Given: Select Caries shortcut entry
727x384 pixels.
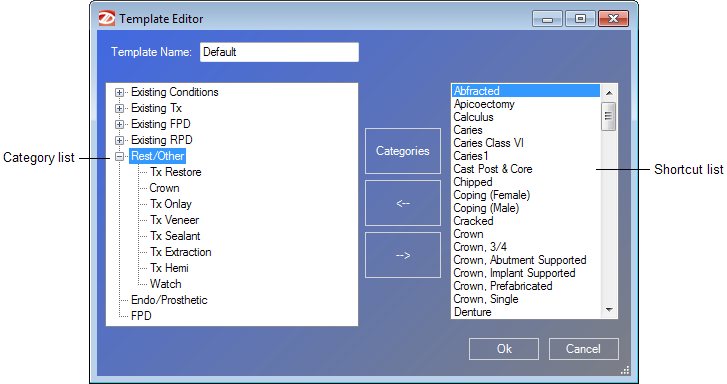Looking at the screenshot, I should [x=468, y=130].
